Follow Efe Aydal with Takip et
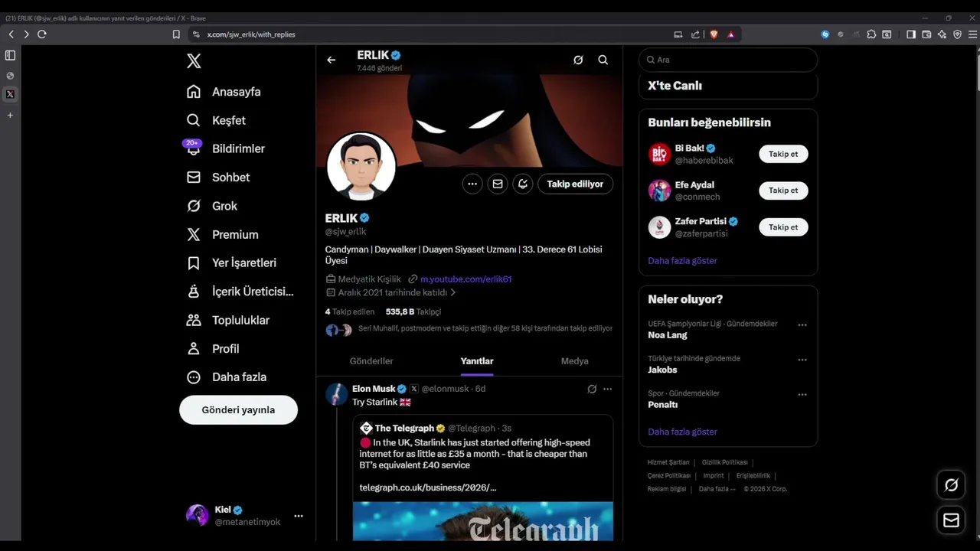This screenshot has height=551, width=980. [x=783, y=191]
